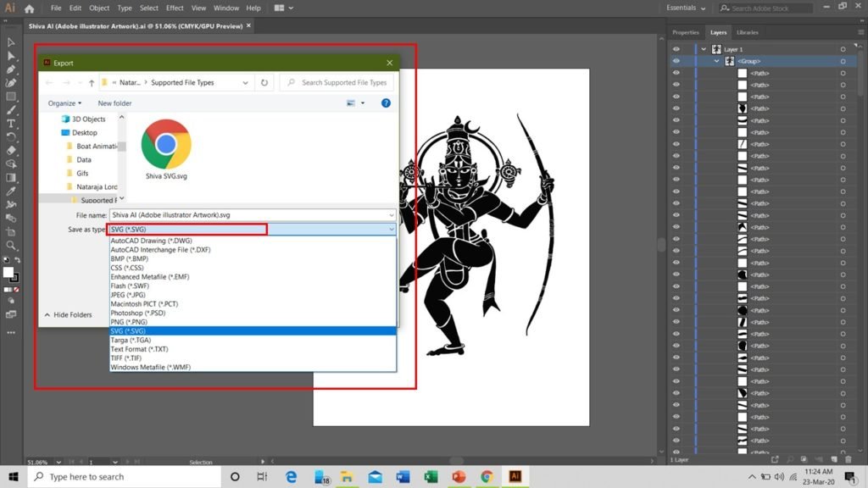Open Arrange Documents dropdown

(283, 8)
